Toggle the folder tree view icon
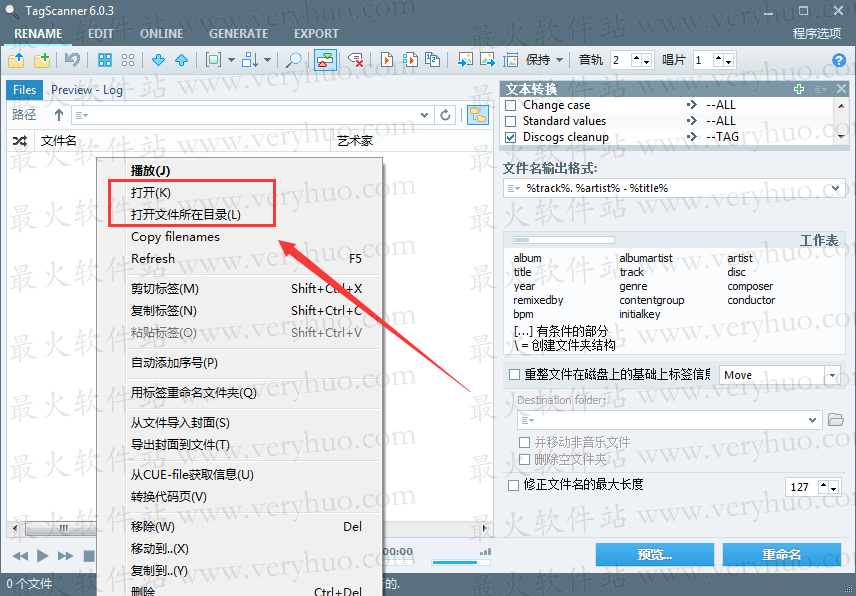Screen dimensions: 856x596 (x=478, y=115)
